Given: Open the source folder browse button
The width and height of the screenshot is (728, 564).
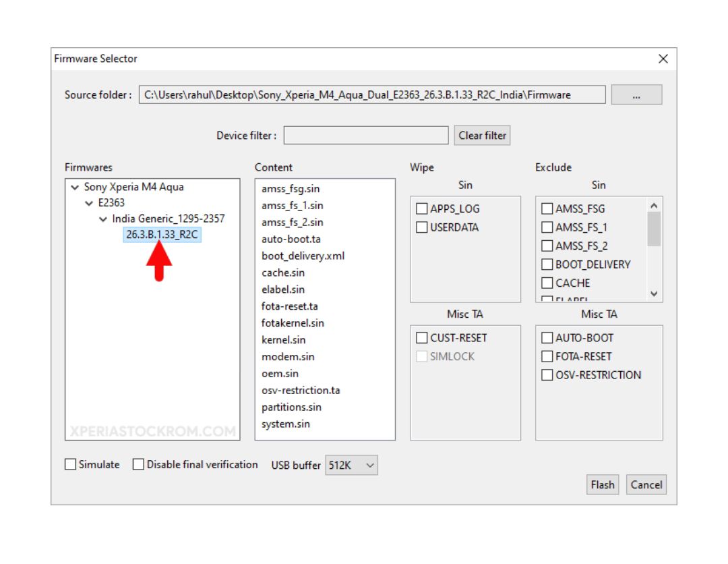Looking at the screenshot, I should coord(636,94).
